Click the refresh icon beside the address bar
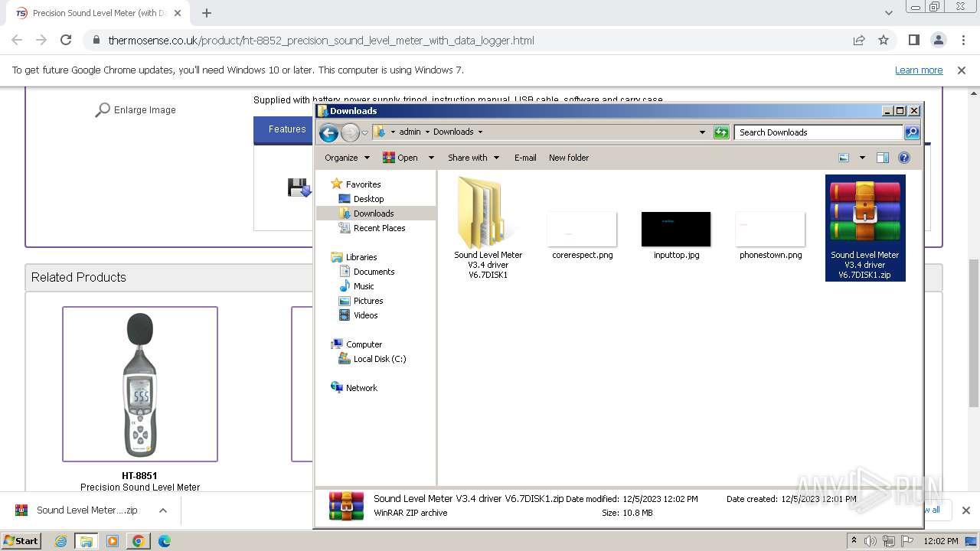The image size is (980, 551). click(x=721, y=132)
